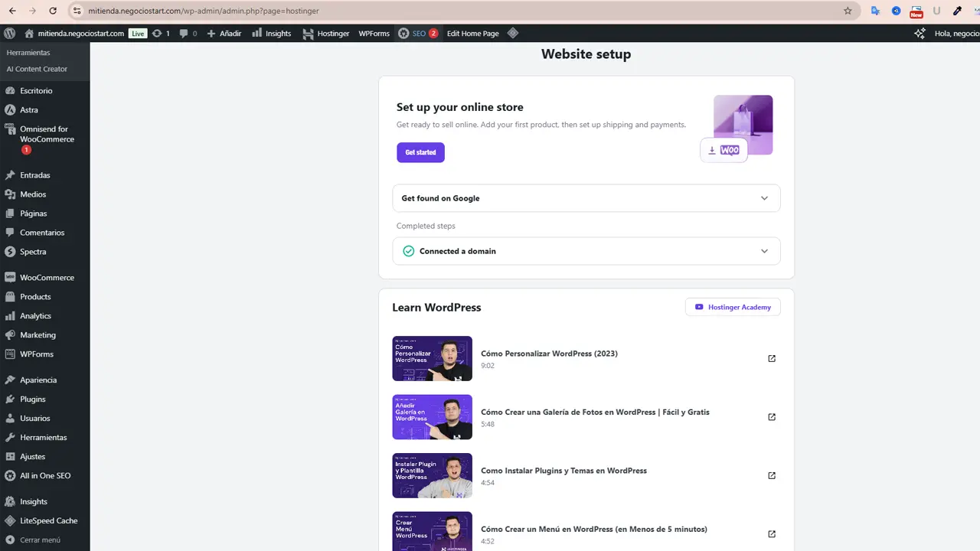Open external link for Crear un Menú video
The height and width of the screenshot is (551, 980).
772,534
